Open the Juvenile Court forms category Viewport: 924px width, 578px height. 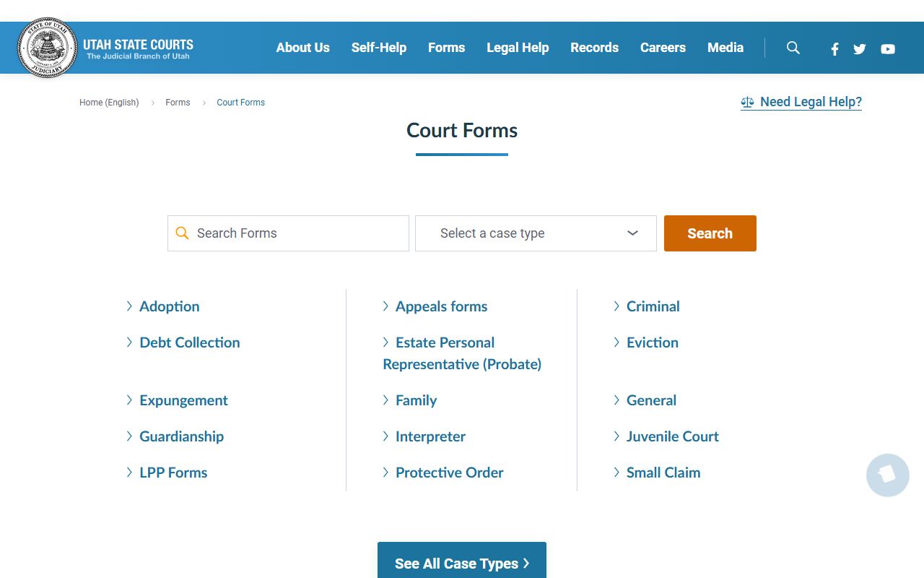coord(672,436)
